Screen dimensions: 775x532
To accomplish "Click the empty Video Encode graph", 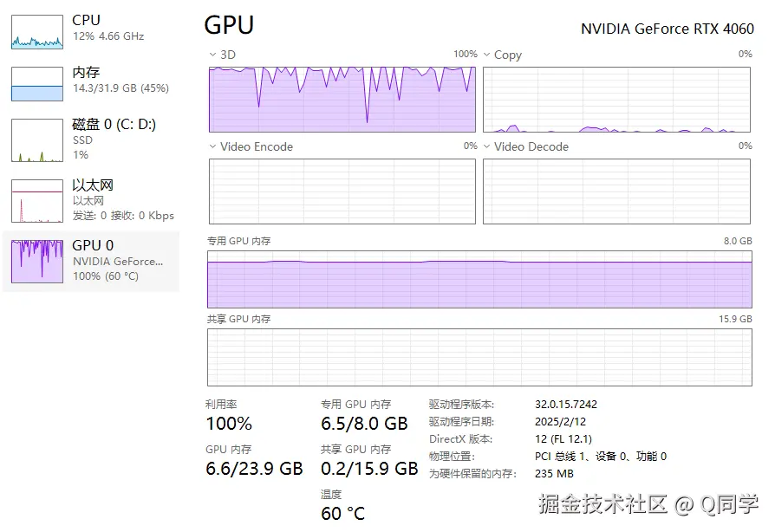I will tap(342, 191).
